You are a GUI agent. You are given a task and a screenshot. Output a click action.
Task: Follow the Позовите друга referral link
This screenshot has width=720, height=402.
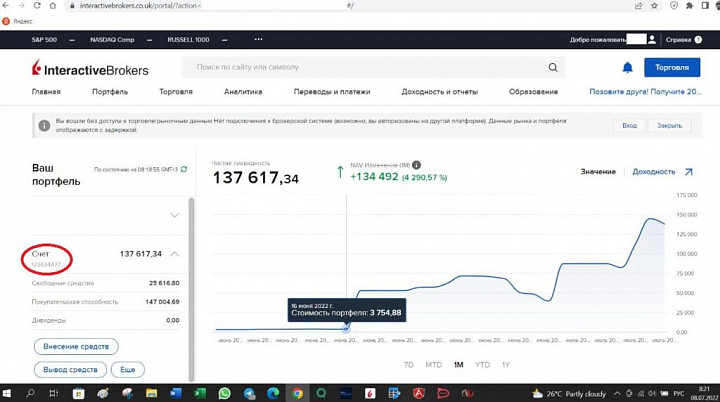pos(646,91)
